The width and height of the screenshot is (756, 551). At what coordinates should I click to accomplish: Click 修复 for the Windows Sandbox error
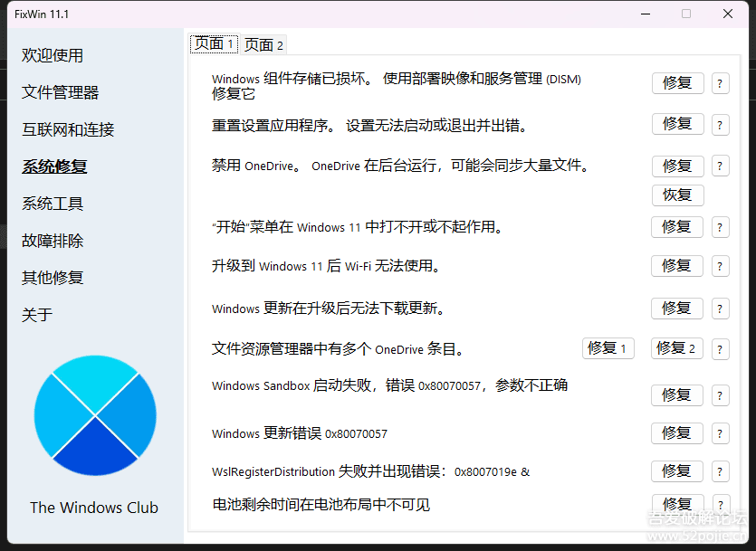click(x=677, y=395)
